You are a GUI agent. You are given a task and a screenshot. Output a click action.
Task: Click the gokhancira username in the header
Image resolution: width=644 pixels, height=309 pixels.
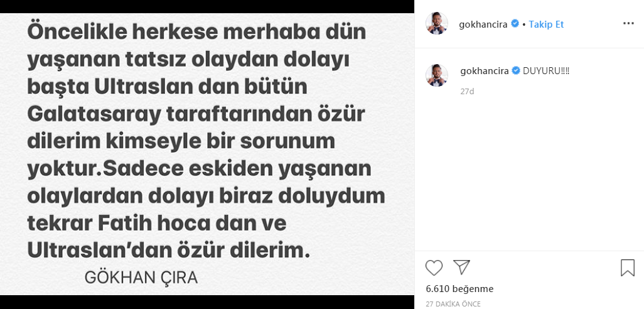pos(483,24)
